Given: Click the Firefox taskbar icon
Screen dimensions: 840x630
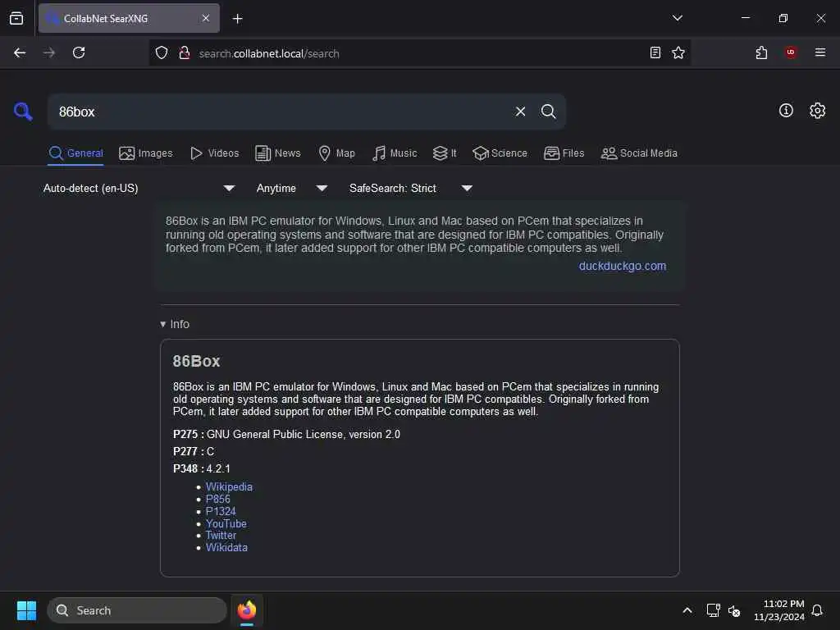Looking at the screenshot, I should click(x=247, y=610).
